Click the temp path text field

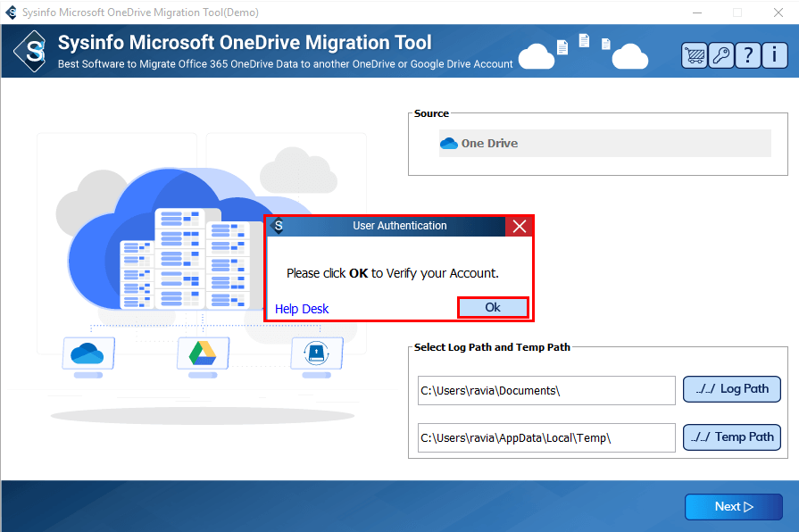click(x=546, y=437)
